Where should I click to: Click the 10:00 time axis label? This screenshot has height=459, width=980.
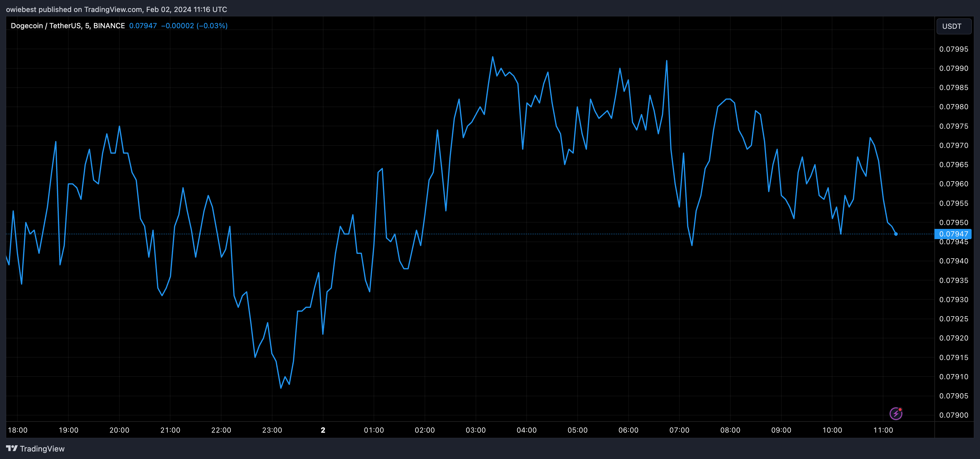[832, 430]
